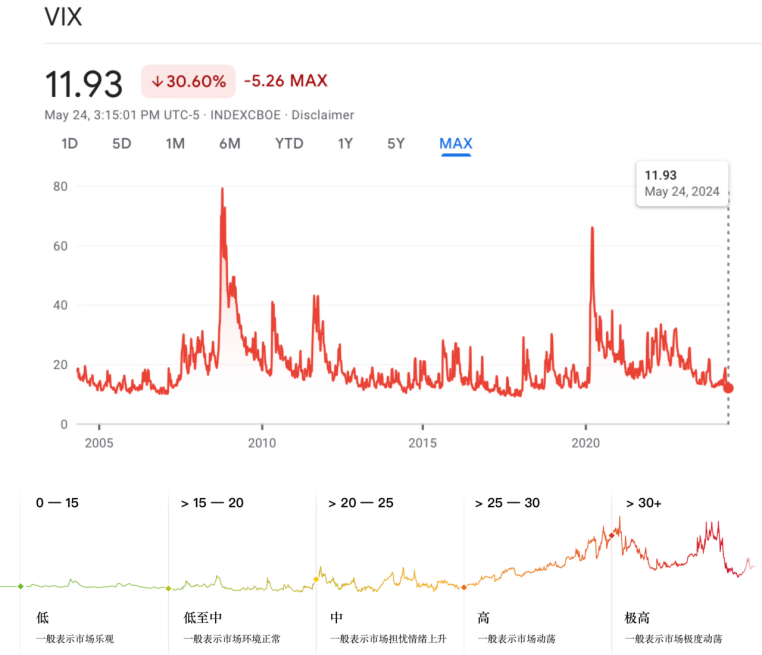The image size is (762, 655).
Task: Click the yellow-green diamond at > 15 — 20
Action: tap(168, 588)
